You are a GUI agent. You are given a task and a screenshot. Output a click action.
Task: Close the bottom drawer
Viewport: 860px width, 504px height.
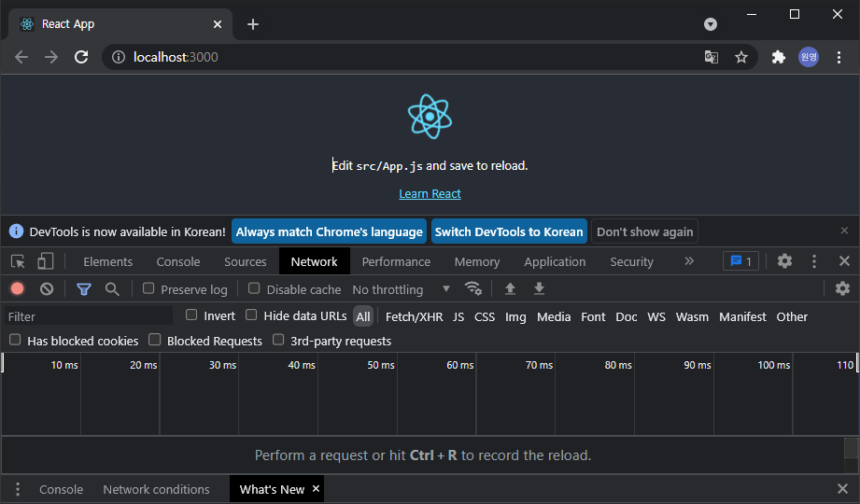[x=843, y=489]
